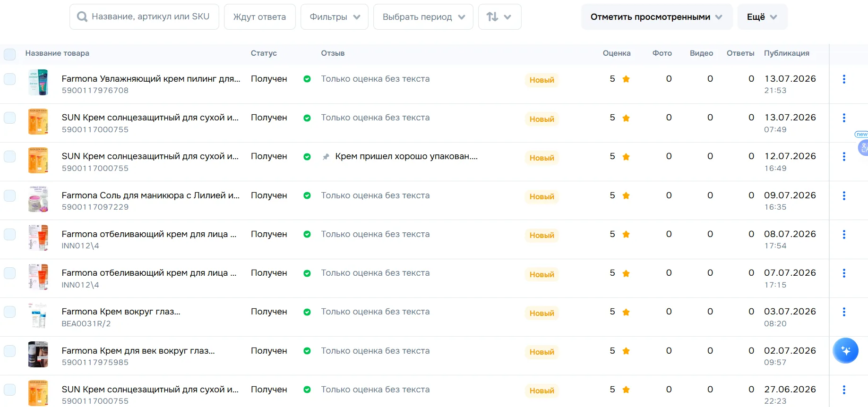Click the Новый badge on the 13.07.2026 21:53 review
Screen dimensions: 868x407
coord(542,80)
